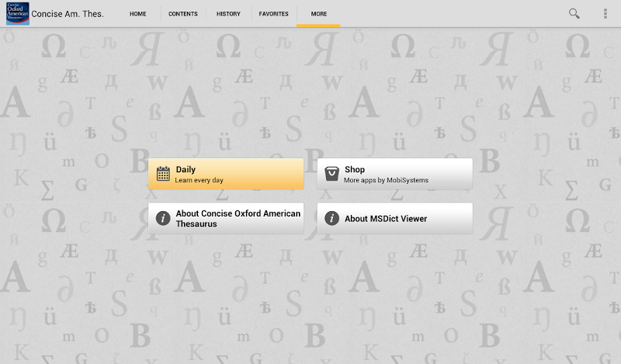
Task: Go to the HISTORY tab
Action: point(228,14)
